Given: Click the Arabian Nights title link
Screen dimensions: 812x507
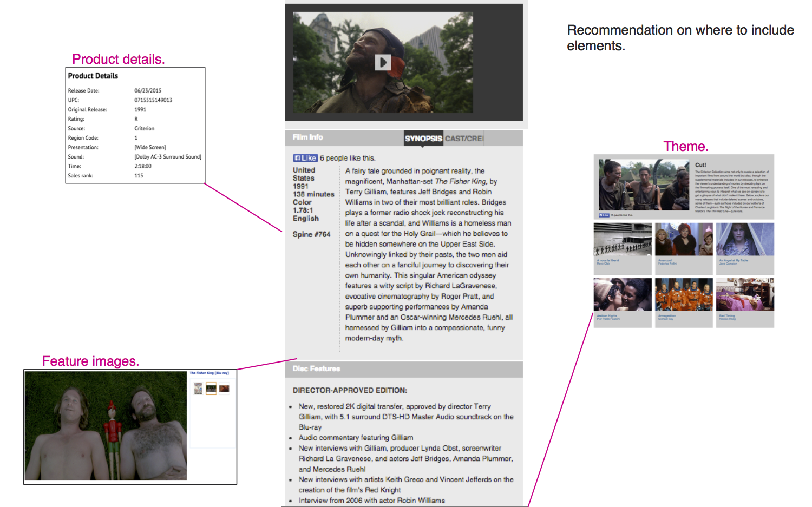Looking at the screenshot, I should 606,315.
